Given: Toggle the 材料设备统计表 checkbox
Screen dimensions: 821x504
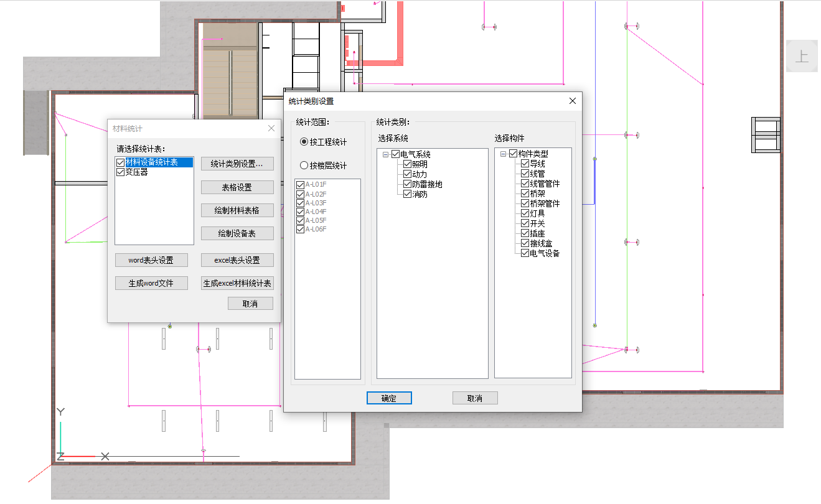Looking at the screenshot, I should point(121,162).
